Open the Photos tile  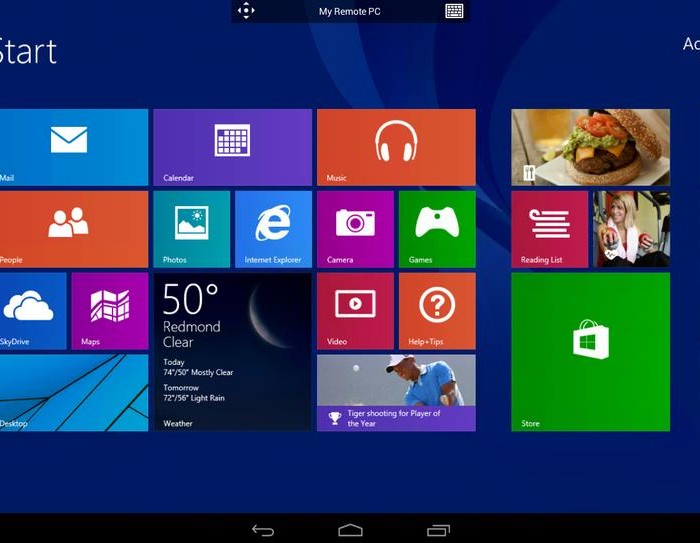point(191,229)
